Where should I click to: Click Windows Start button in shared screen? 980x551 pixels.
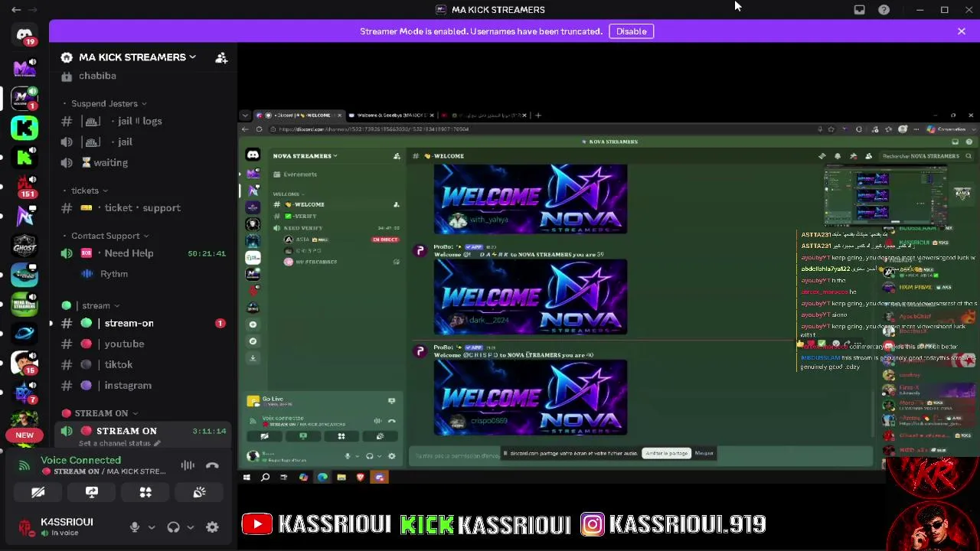click(247, 478)
